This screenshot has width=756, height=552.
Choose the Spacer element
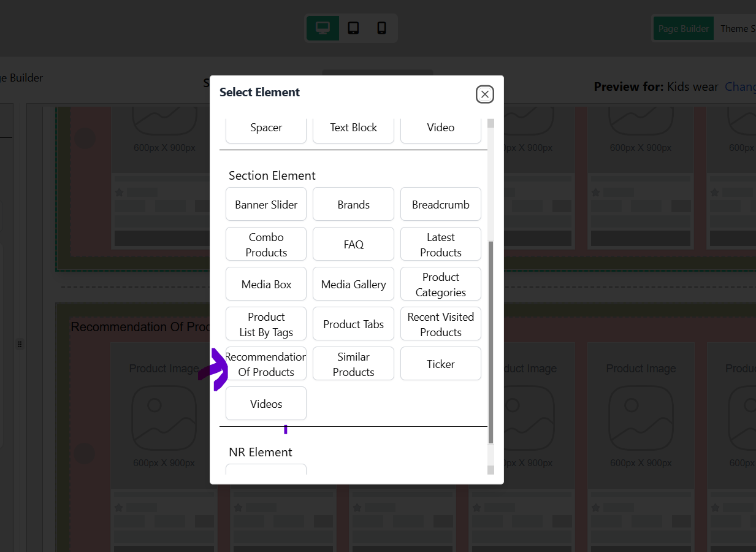(266, 128)
